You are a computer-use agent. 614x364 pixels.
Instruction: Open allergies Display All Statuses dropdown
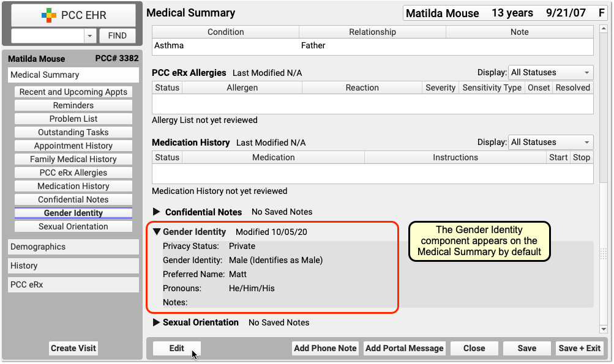pos(550,72)
